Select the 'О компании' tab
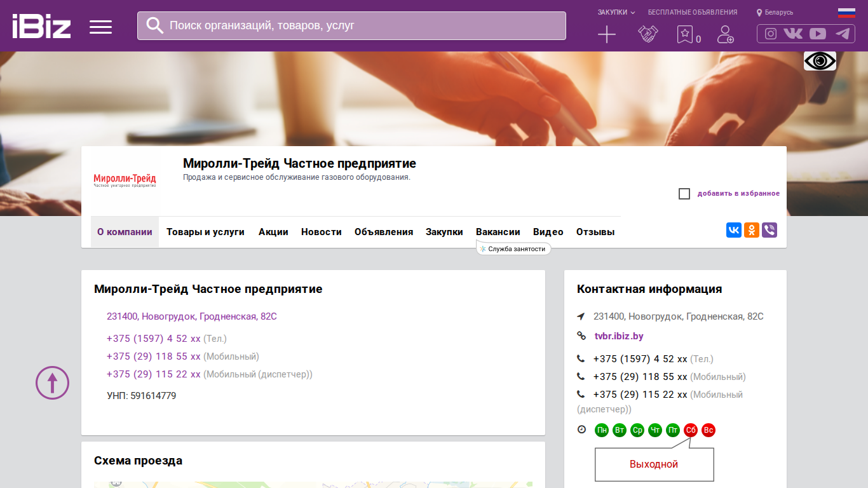Image resolution: width=868 pixels, height=488 pixels. pyautogui.click(x=125, y=232)
